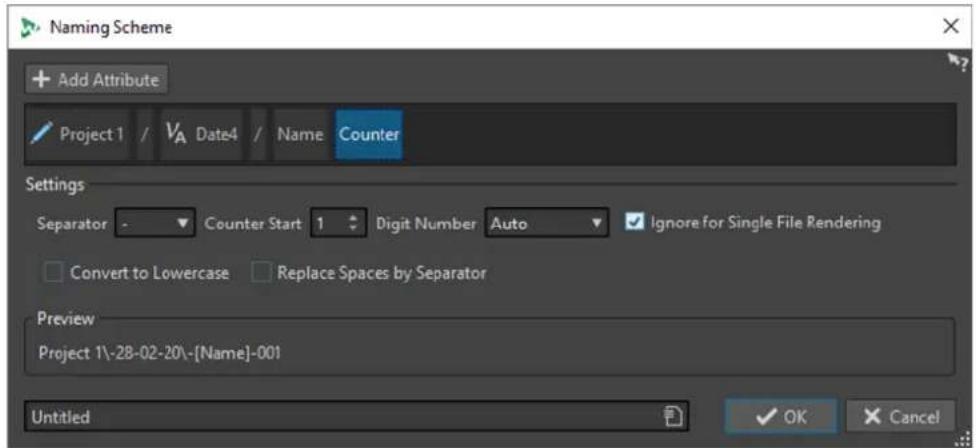The image size is (976, 448).
Task: Select the Name attribute
Action: click(x=300, y=135)
